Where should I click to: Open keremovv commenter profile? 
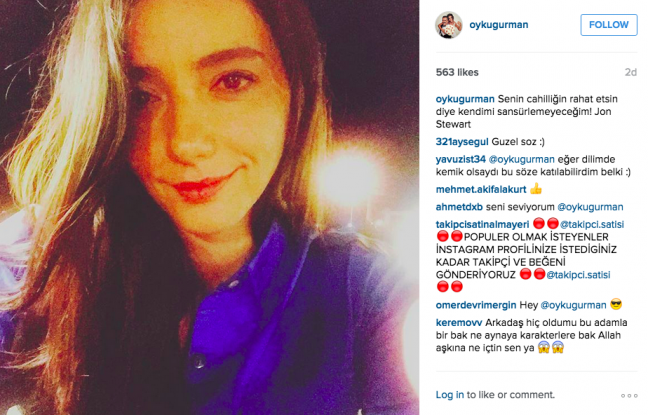(459, 322)
